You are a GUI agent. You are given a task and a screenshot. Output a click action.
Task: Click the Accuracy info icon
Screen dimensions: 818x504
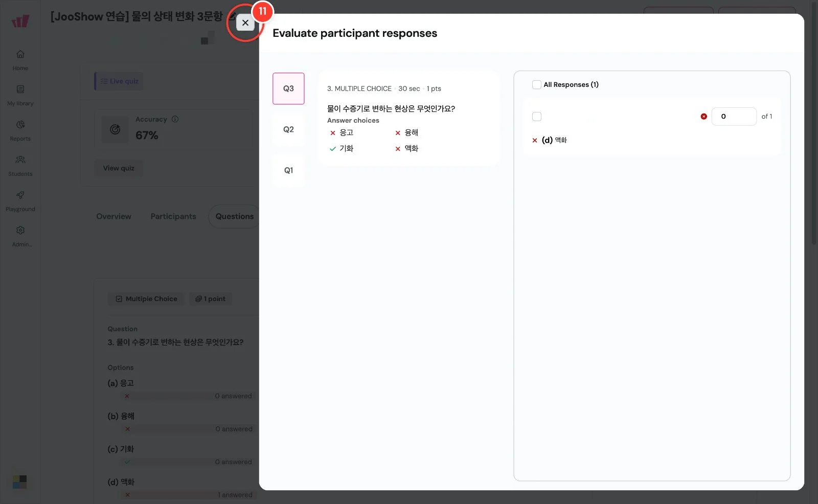pyautogui.click(x=175, y=119)
